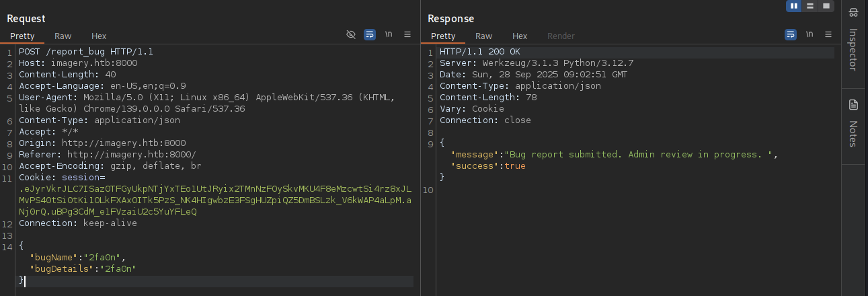This screenshot has height=296, width=868.
Task: Select the Pretty tab in Response
Action: 443,36
